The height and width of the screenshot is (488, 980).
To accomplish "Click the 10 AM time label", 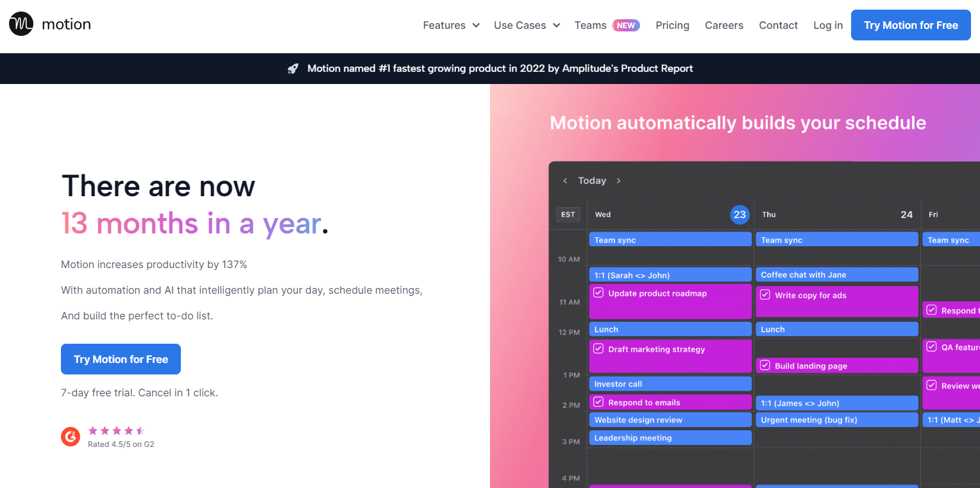I will (569, 259).
